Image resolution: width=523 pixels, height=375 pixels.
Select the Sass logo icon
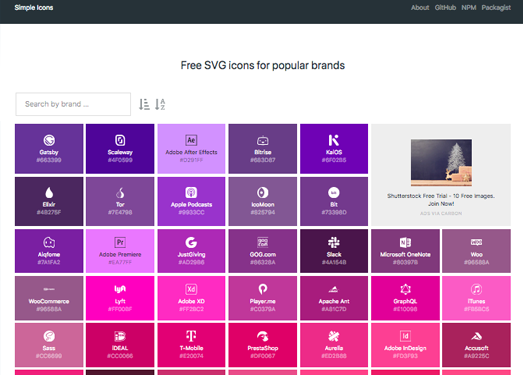pyautogui.click(x=49, y=336)
